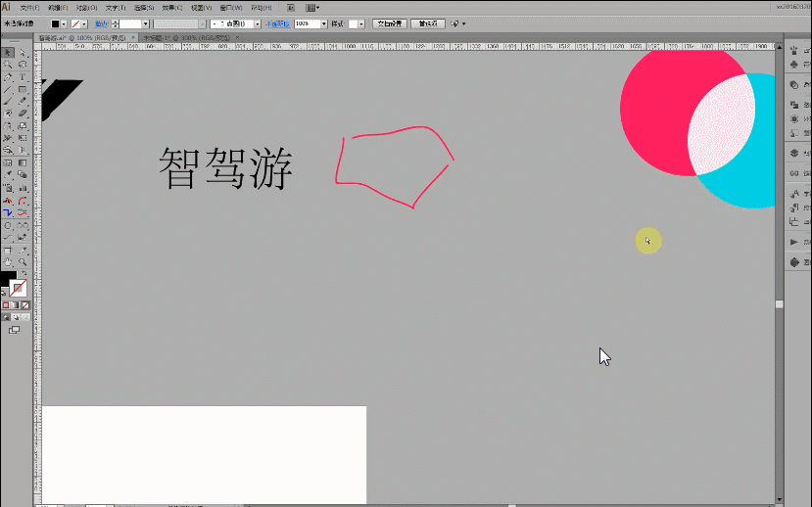Open the Arrange Documents dropdown
Screen dimensions: 812x507
point(312,8)
